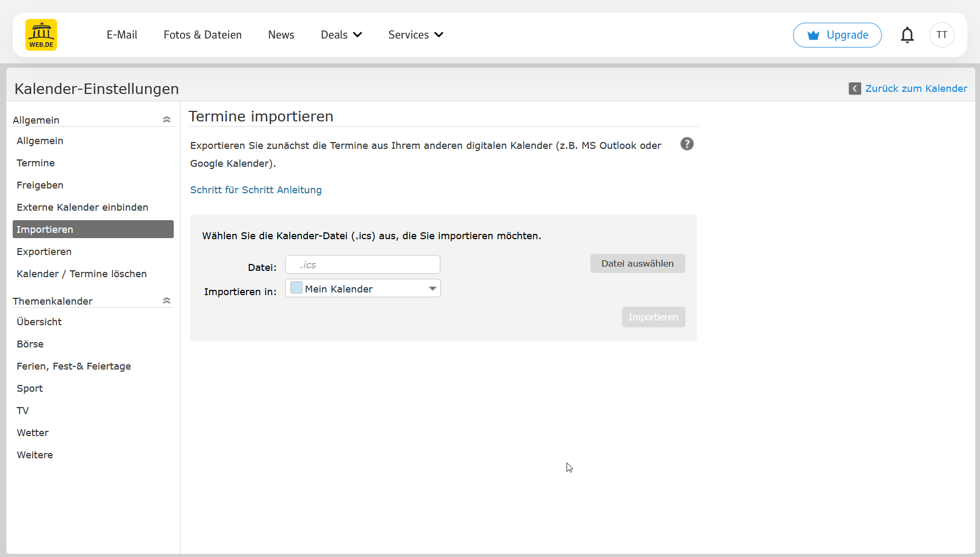Click the WEB.DE home logo

(41, 35)
